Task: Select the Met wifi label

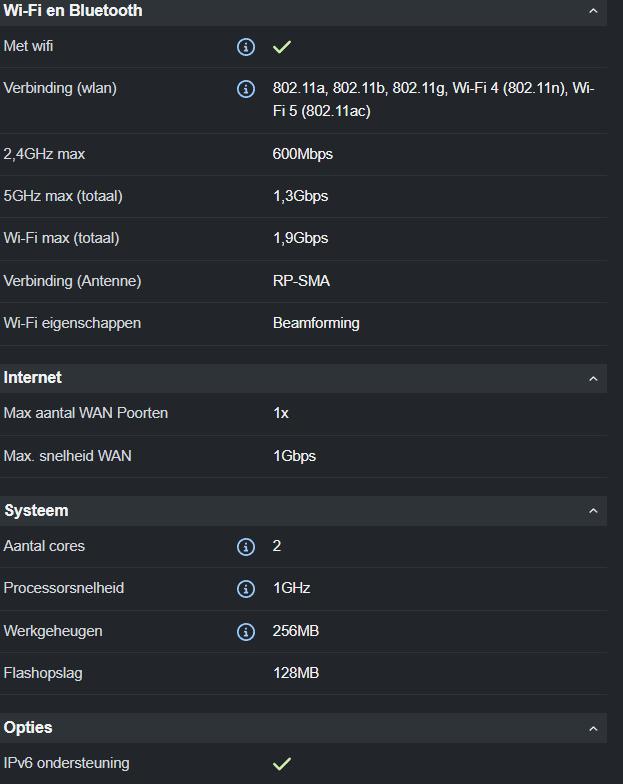Action: point(28,46)
